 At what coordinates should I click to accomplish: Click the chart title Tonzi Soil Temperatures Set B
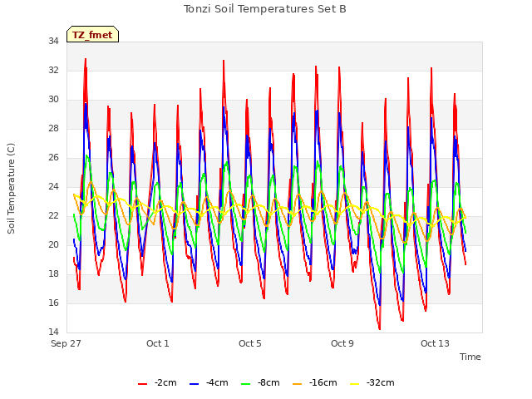click(265, 9)
